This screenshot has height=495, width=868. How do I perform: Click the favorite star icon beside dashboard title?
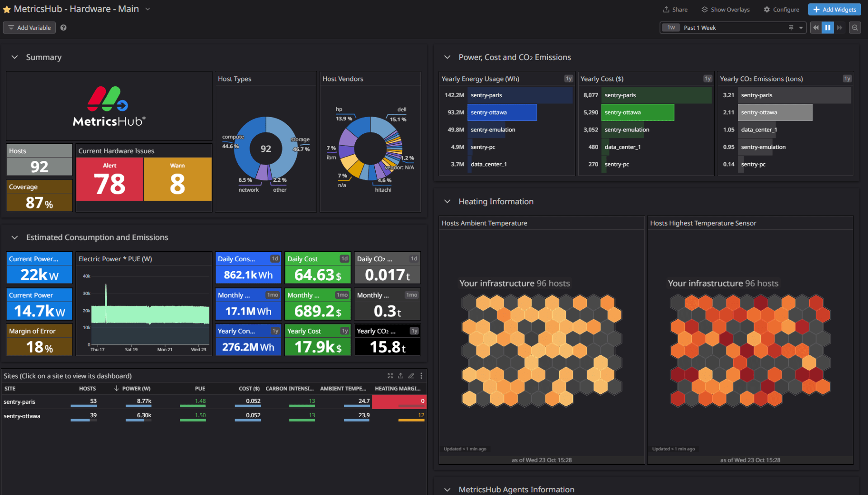(7, 9)
